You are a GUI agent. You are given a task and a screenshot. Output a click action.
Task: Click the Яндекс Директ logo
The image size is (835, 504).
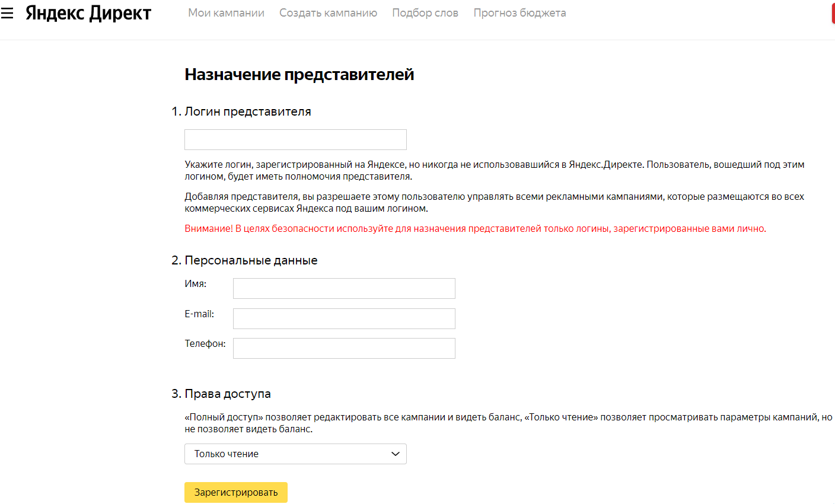coord(88,13)
